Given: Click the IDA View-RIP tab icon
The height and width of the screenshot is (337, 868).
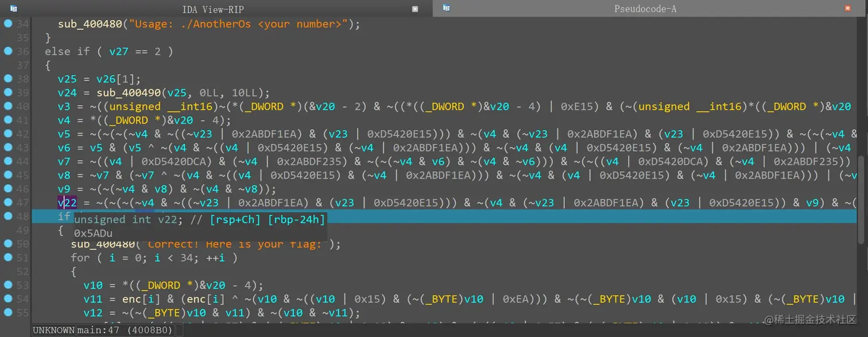Looking at the screenshot, I should [14, 9].
